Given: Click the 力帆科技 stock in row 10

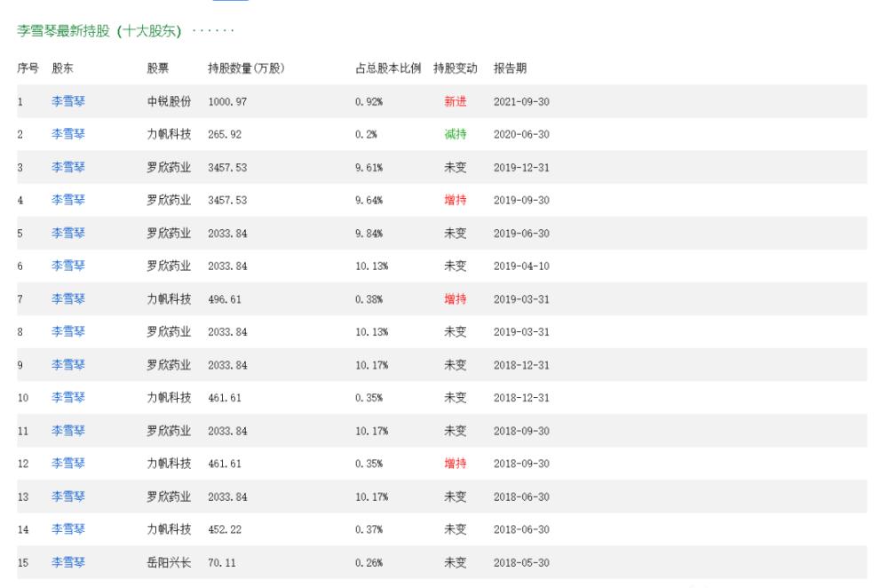Looking at the screenshot, I should (169, 398).
